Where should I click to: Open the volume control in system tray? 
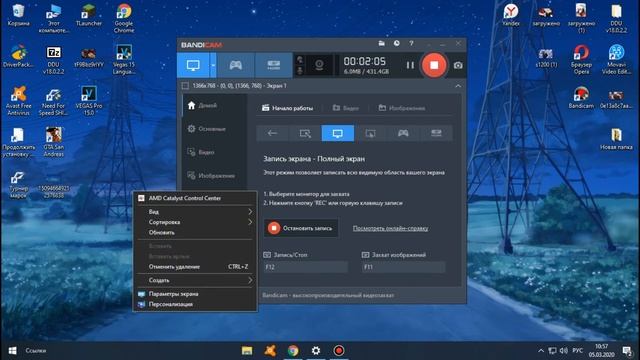(x=564, y=351)
